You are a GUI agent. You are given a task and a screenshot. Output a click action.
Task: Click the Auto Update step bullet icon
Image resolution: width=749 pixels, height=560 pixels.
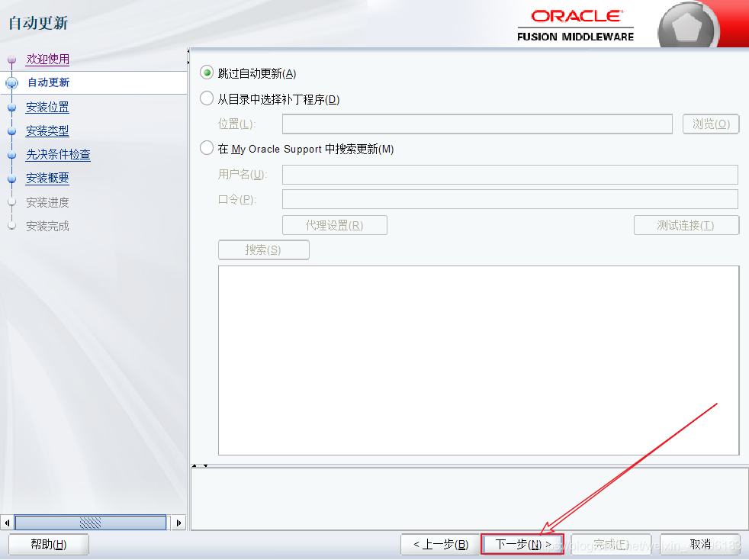tap(12, 83)
